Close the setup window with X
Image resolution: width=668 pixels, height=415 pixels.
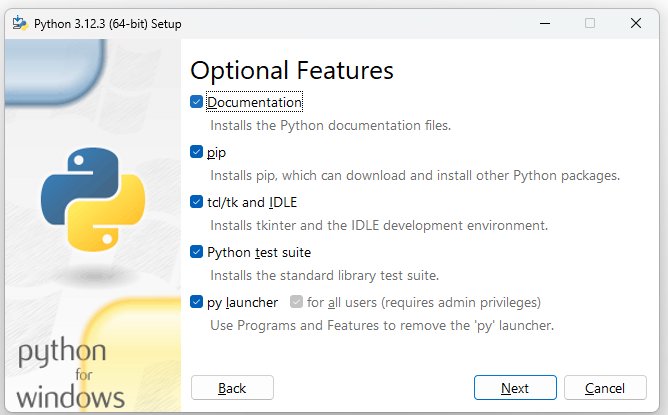click(636, 22)
